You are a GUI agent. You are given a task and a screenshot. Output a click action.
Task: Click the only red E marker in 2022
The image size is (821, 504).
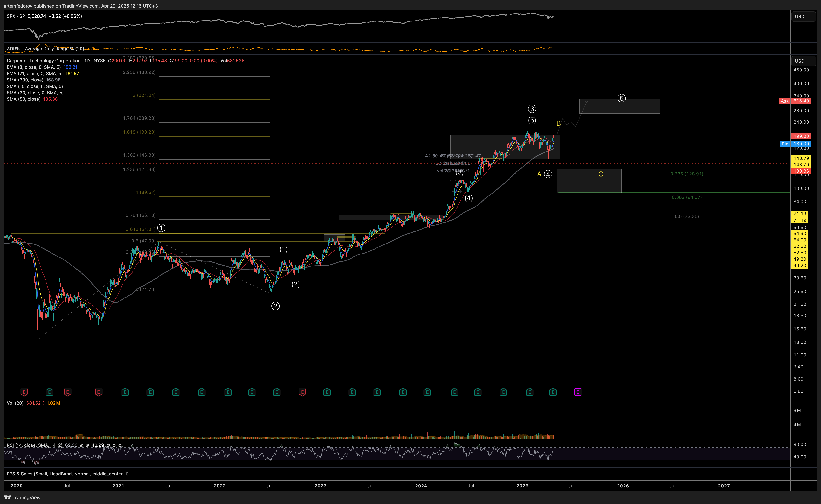pos(302,392)
